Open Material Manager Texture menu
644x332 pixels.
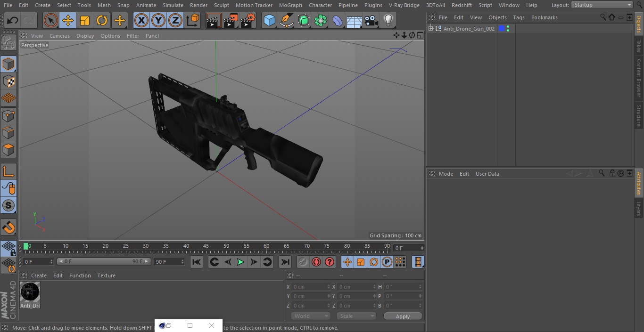[x=106, y=275]
